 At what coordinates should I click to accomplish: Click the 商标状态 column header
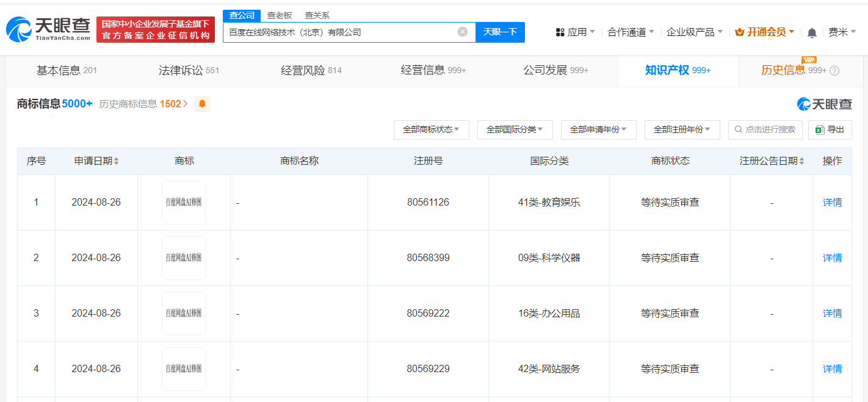click(x=670, y=161)
